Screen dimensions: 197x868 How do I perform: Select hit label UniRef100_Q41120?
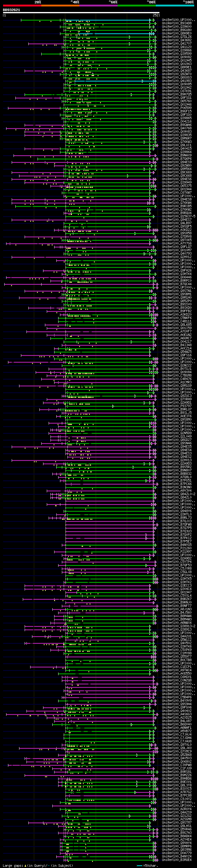click(177, 47)
